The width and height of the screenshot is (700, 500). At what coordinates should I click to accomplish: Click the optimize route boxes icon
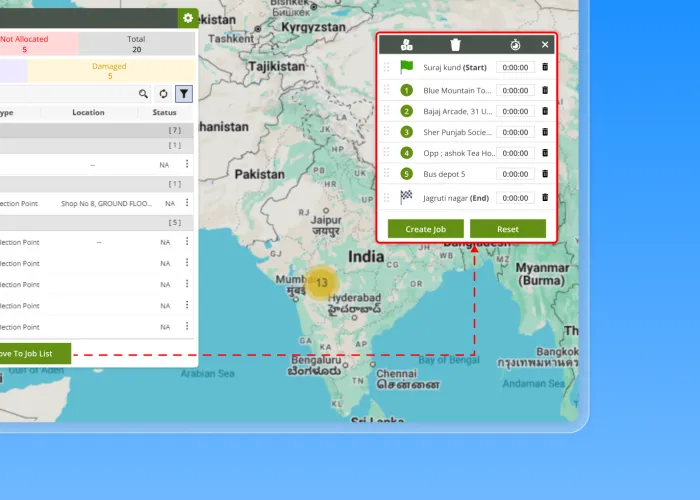pos(406,45)
